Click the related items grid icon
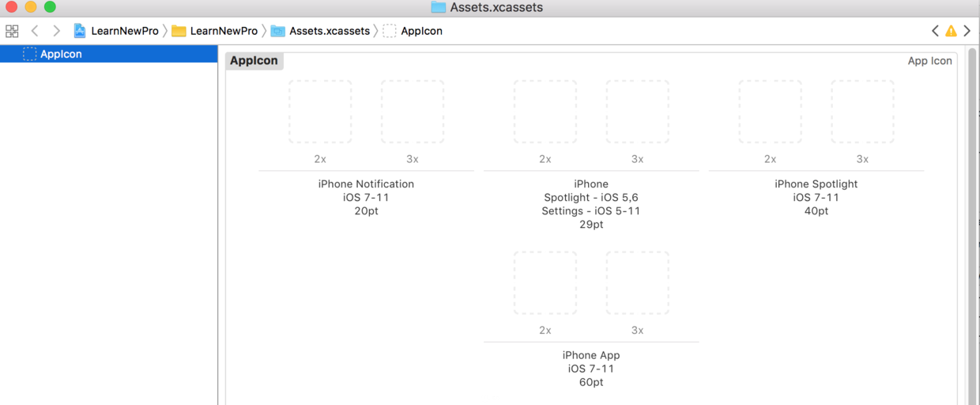Viewport: 980px width, 405px height. (x=12, y=31)
